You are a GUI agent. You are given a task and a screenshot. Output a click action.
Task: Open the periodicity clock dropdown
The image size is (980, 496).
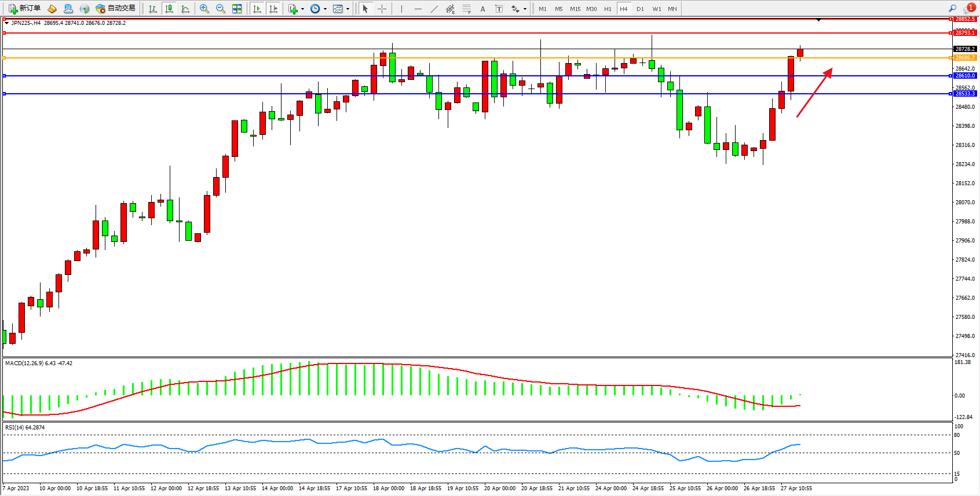(317, 9)
